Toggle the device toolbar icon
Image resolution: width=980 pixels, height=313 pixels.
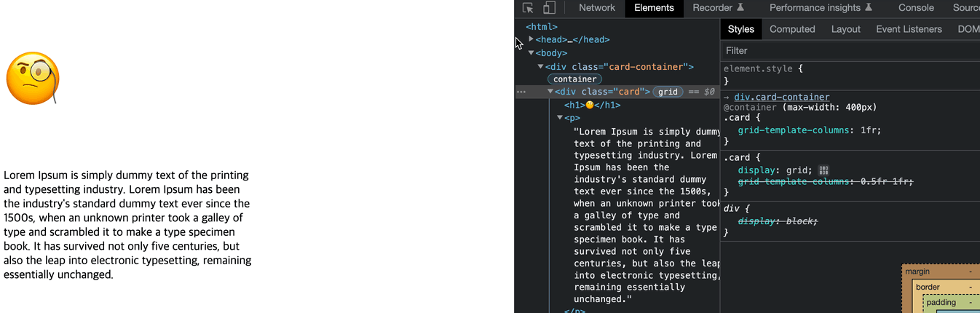[x=550, y=8]
